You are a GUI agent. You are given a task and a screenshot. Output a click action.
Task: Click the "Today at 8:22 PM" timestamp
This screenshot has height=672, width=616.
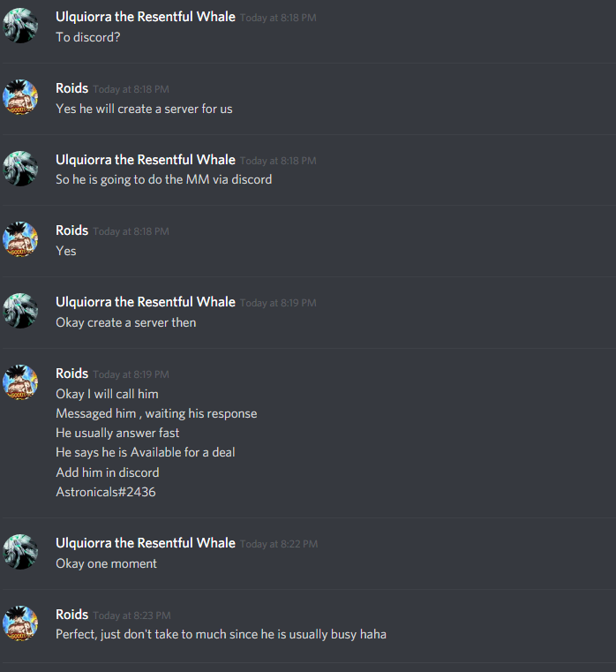279,544
